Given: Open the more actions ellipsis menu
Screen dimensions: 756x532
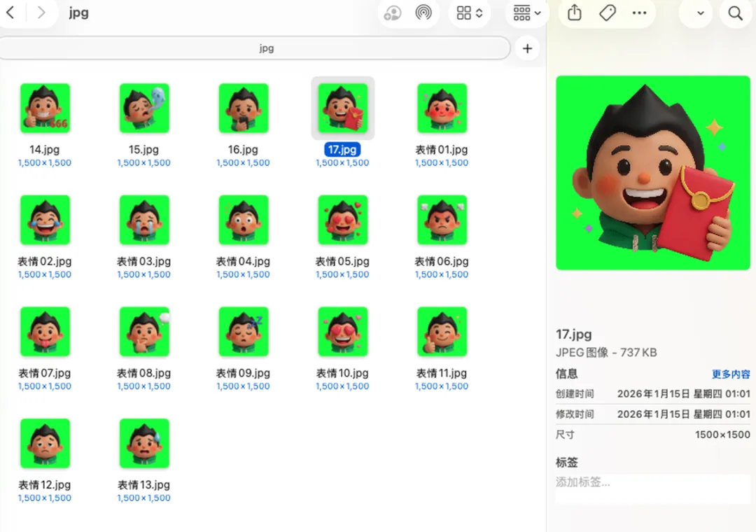Looking at the screenshot, I should pyautogui.click(x=639, y=13).
